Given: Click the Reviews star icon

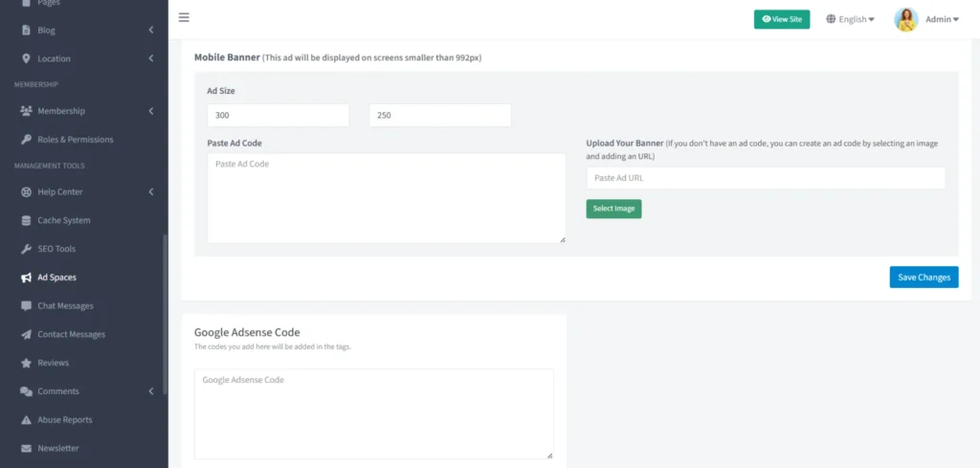Looking at the screenshot, I should pyautogui.click(x=27, y=363).
